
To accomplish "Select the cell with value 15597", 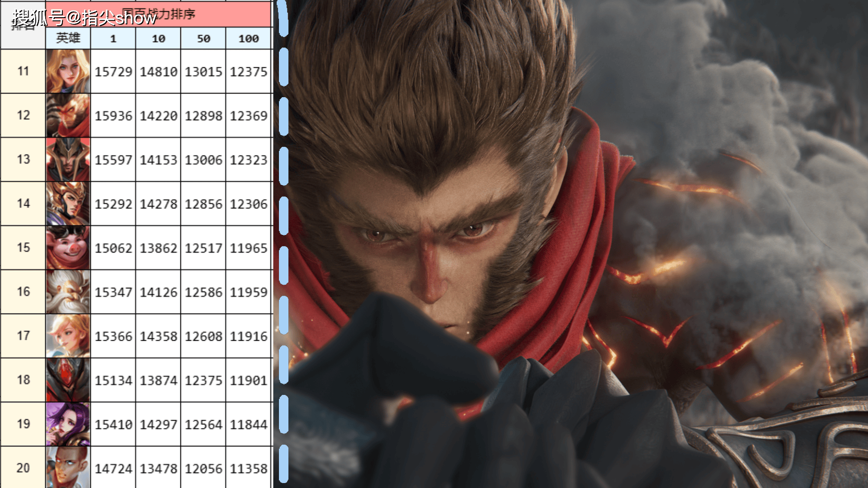I will pyautogui.click(x=113, y=160).
